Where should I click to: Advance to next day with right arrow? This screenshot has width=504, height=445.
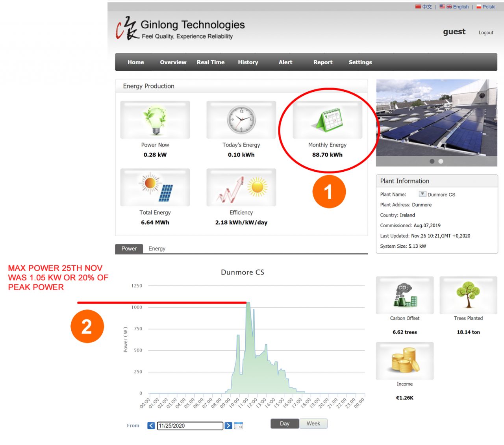(228, 426)
